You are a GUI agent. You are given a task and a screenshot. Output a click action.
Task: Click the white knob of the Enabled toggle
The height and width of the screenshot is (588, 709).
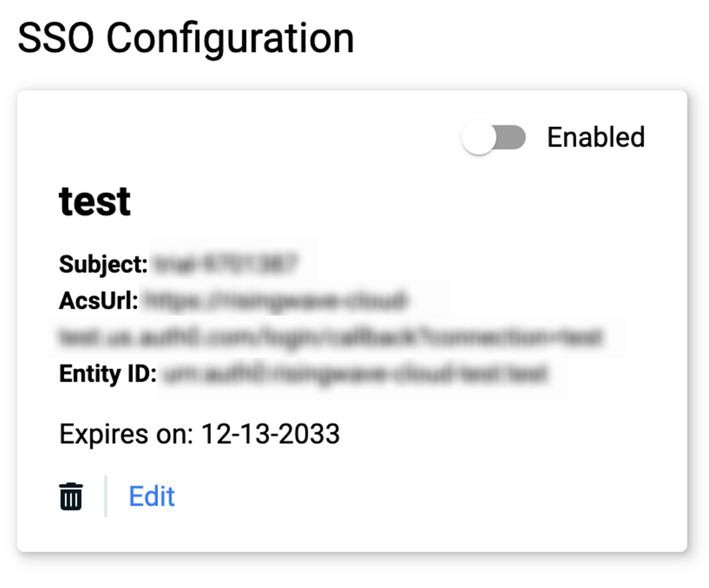pos(479,137)
